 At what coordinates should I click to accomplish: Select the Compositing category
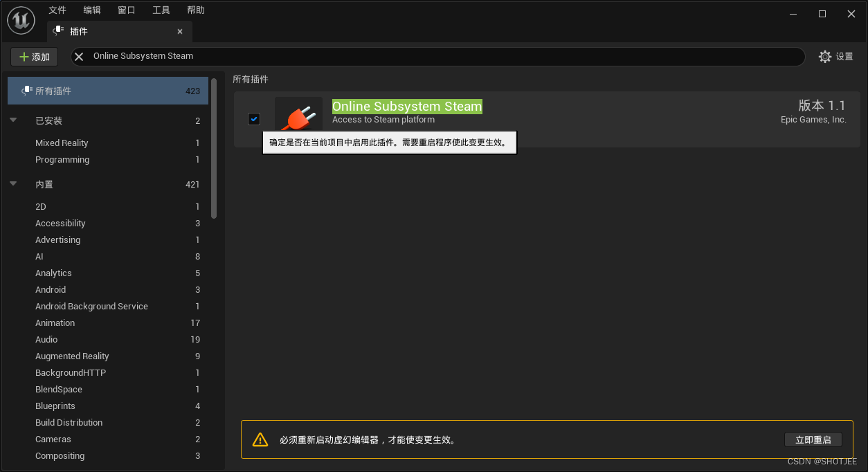[108, 455]
